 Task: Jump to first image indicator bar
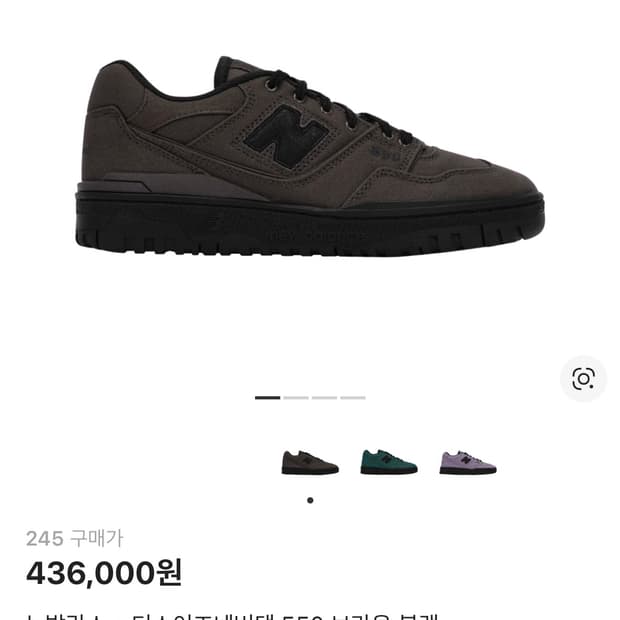[x=267, y=398]
